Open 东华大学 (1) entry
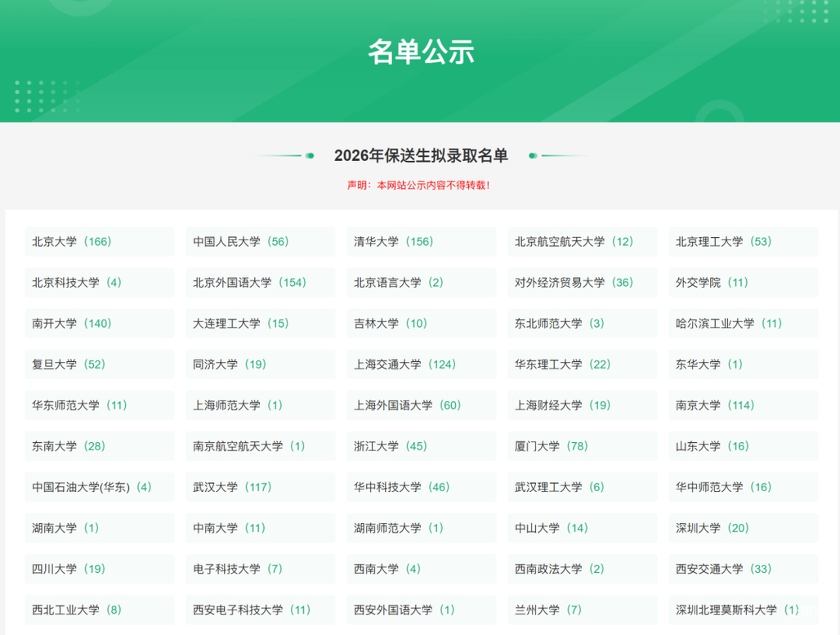 [x=744, y=364]
